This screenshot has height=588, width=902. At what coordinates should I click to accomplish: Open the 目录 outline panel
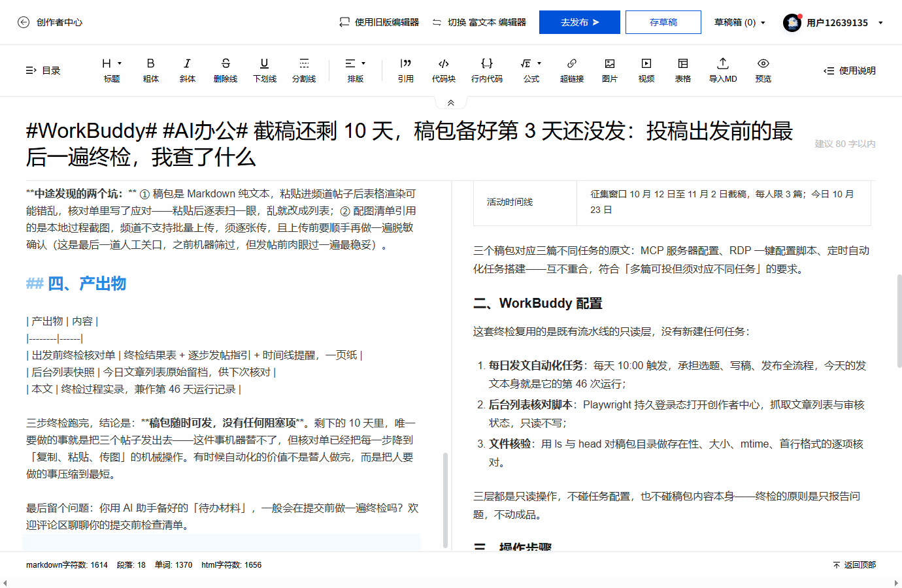pyautogui.click(x=43, y=71)
